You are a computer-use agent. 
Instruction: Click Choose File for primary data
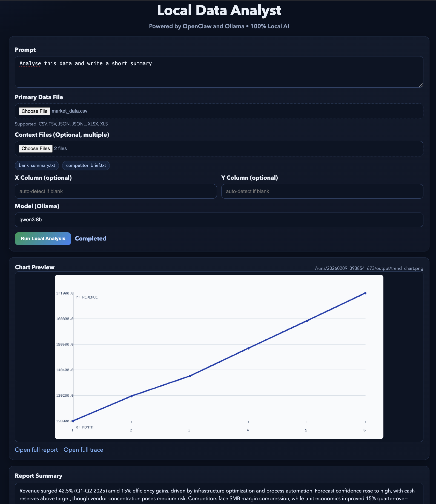(x=35, y=111)
